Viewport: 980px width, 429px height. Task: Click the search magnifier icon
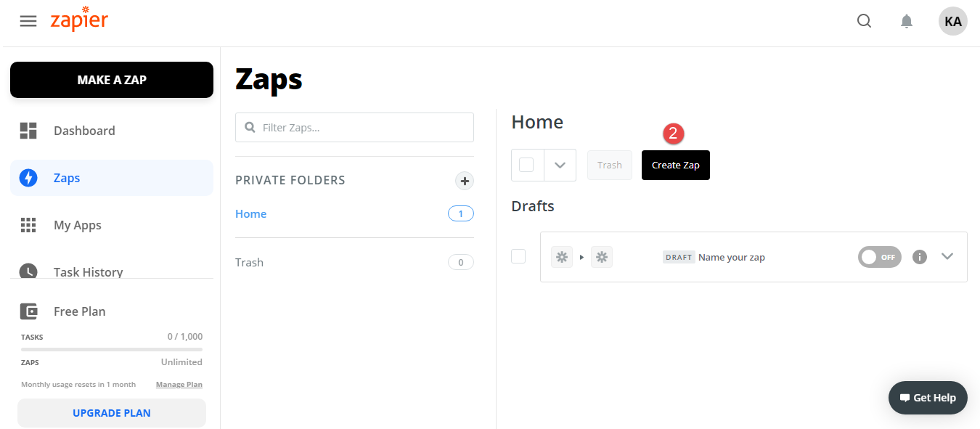tap(864, 21)
